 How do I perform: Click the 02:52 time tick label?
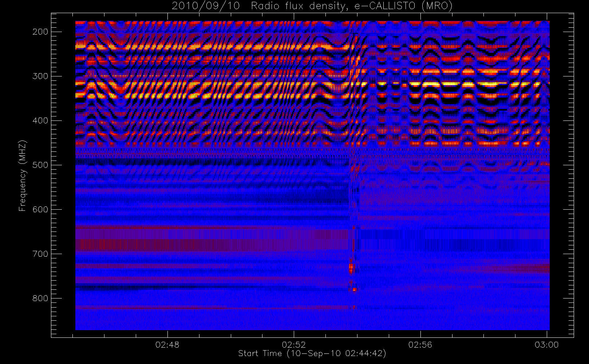tap(294, 345)
